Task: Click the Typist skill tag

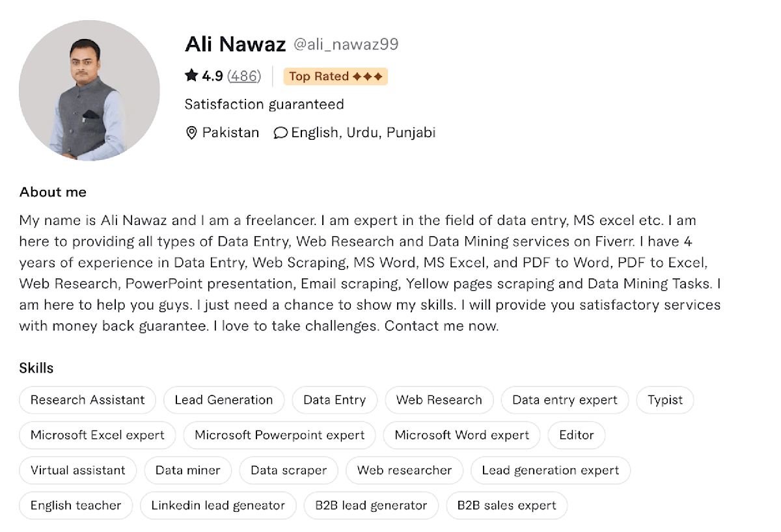Action: (665, 400)
